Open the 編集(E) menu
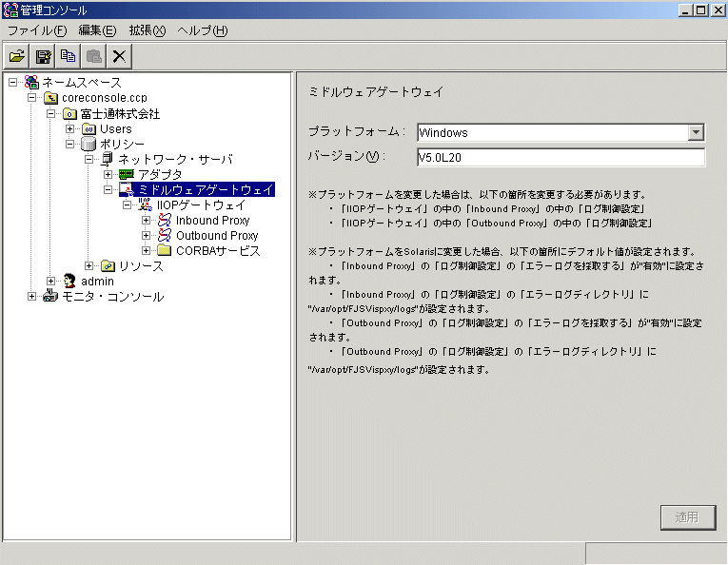 (x=97, y=30)
